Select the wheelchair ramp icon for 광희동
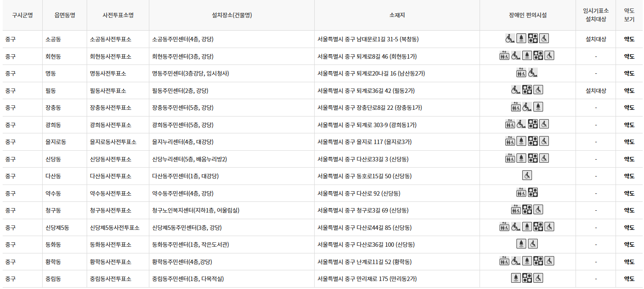This screenshot has width=644, height=289. [x=520, y=124]
